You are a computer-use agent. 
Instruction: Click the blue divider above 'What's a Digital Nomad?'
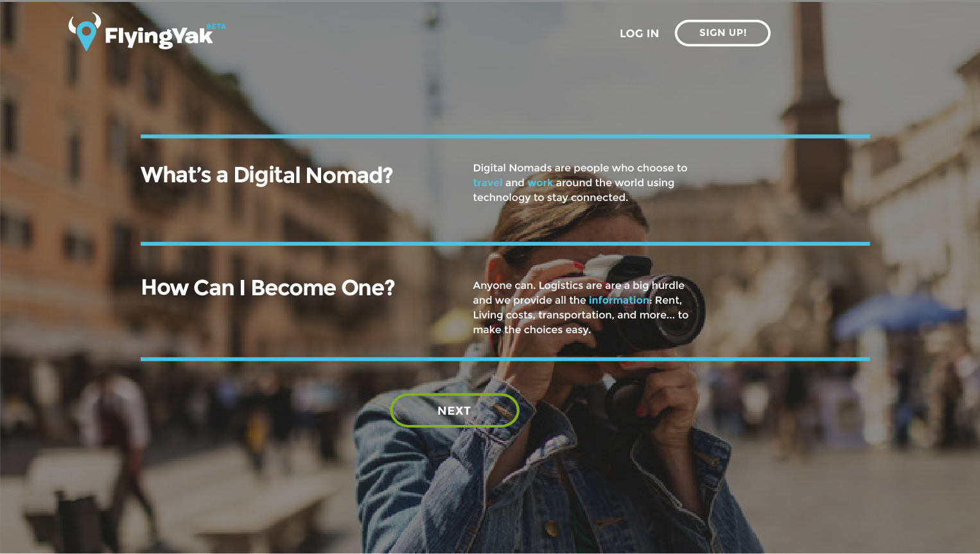coord(505,136)
